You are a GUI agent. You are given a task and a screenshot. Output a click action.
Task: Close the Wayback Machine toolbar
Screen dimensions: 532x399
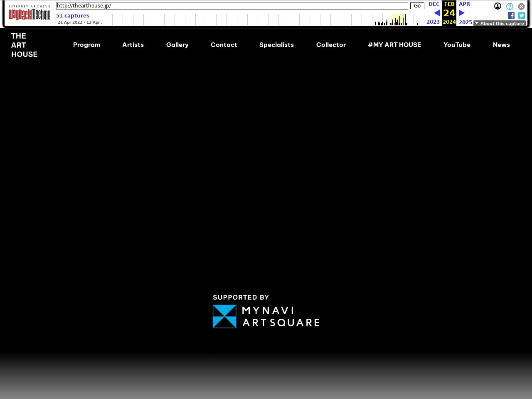pyautogui.click(x=521, y=6)
